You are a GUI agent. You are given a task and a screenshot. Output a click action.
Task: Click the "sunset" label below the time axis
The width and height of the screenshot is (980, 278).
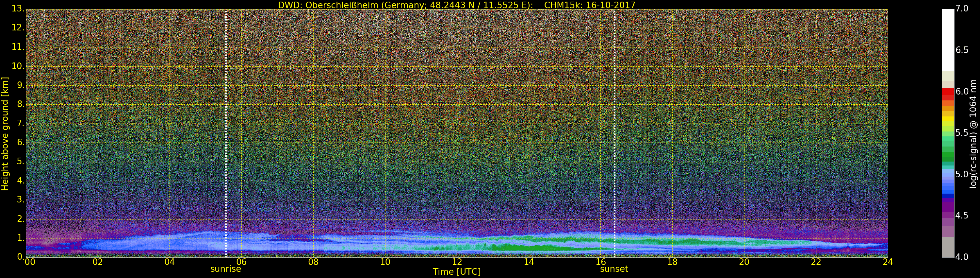pyautogui.click(x=614, y=269)
